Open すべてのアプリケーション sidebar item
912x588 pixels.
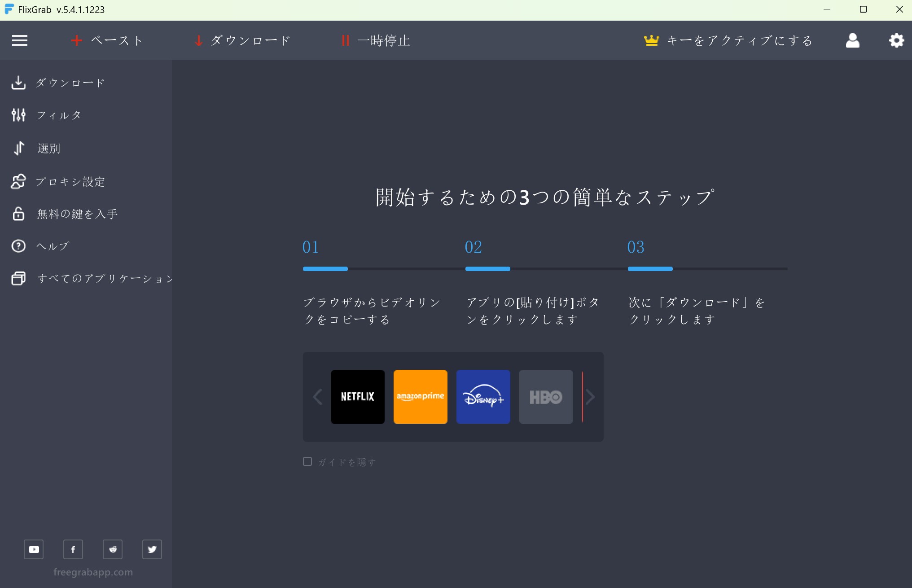point(105,278)
